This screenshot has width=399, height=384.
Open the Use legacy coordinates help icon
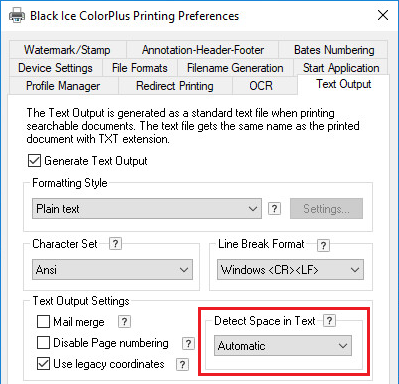pyautogui.click(x=182, y=364)
